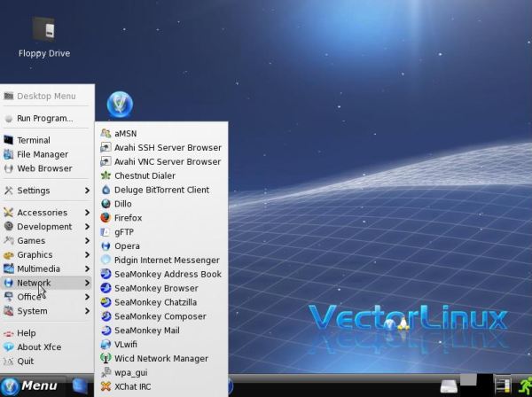The image size is (532, 397).
Task: Open Chestnut Dialer entry
Action: coord(161,175)
